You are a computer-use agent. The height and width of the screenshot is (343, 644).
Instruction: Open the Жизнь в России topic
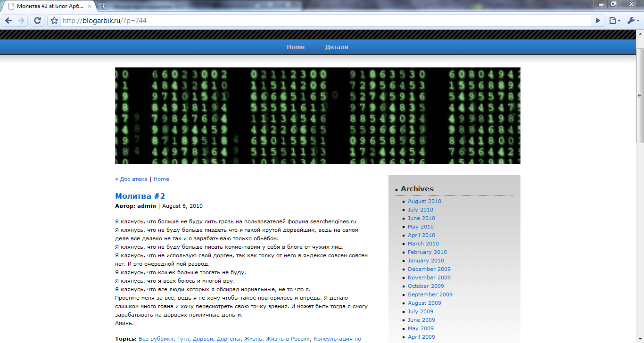(288, 339)
